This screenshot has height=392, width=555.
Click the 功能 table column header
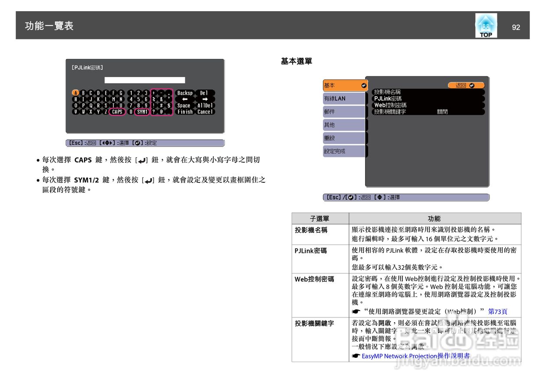[x=435, y=218]
